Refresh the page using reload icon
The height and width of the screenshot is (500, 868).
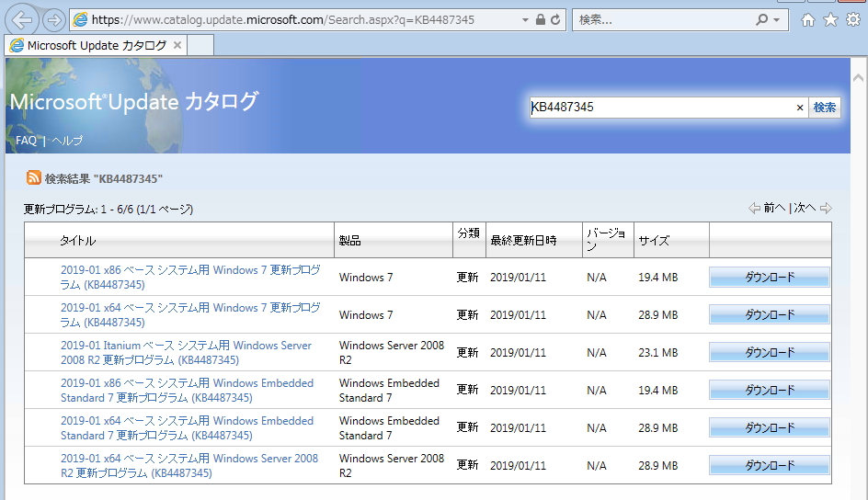[555, 20]
